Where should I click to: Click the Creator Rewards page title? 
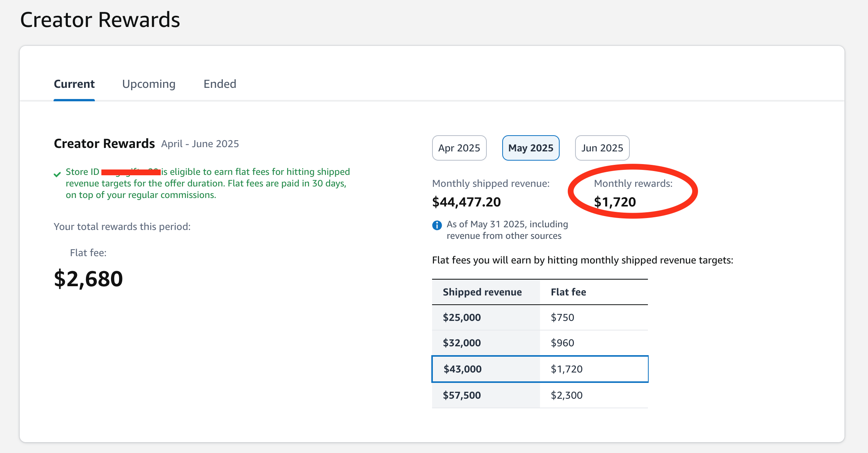click(100, 20)
